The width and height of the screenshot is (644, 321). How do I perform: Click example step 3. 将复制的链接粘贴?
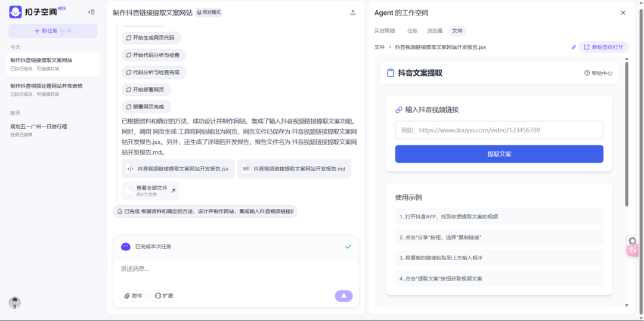(499, 258)
